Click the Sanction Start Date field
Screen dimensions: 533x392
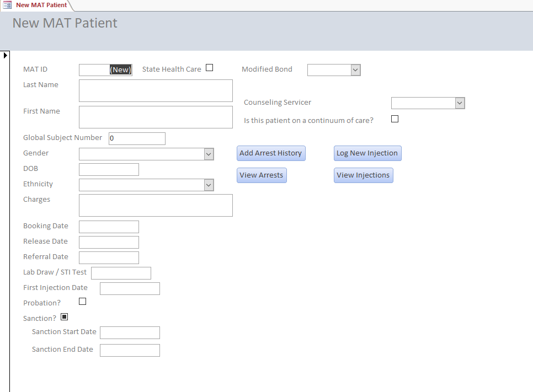[x=130, y=332]
